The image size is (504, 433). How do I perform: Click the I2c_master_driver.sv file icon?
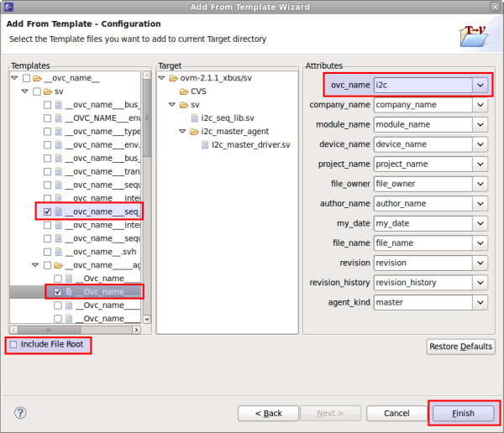[206, 145]
